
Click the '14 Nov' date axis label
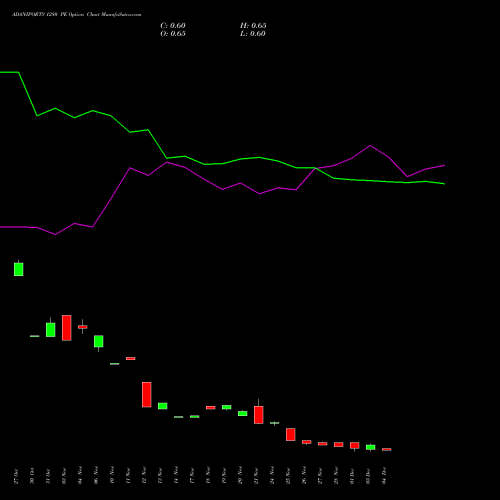coord(176,476)
